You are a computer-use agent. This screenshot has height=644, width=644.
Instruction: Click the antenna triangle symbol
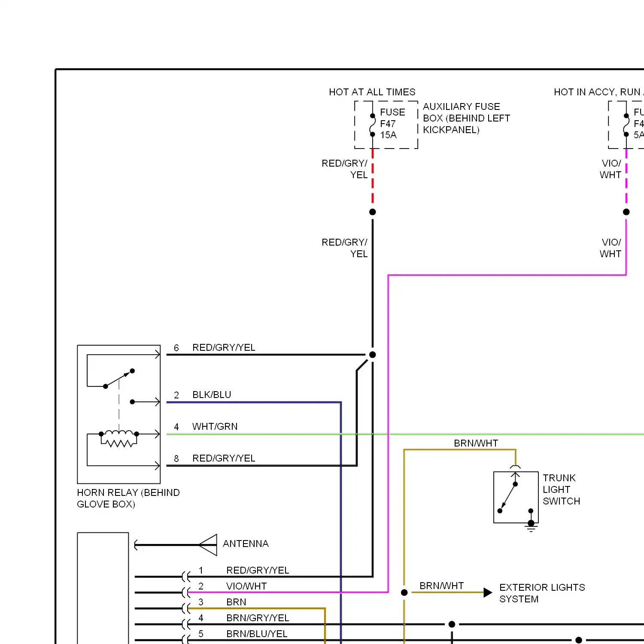(208, 545)
